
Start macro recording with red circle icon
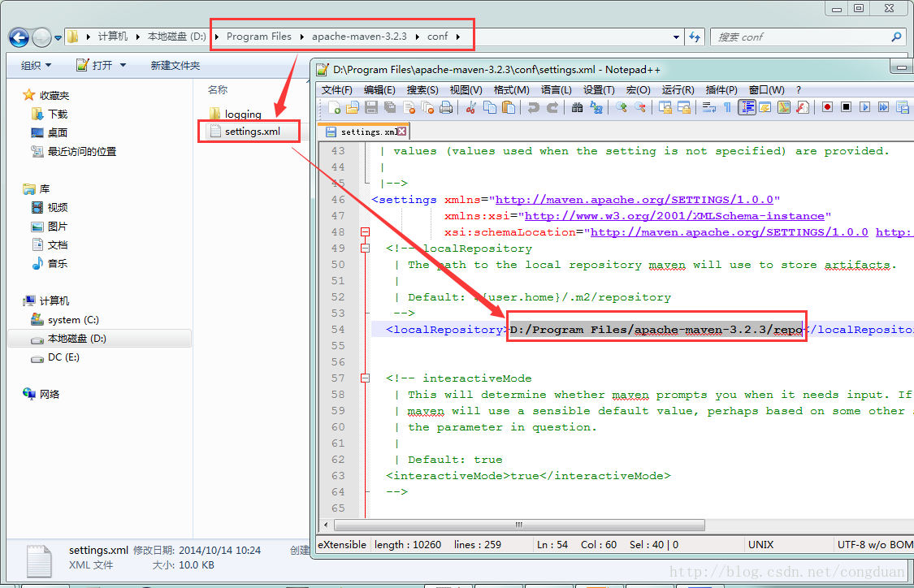827,107
